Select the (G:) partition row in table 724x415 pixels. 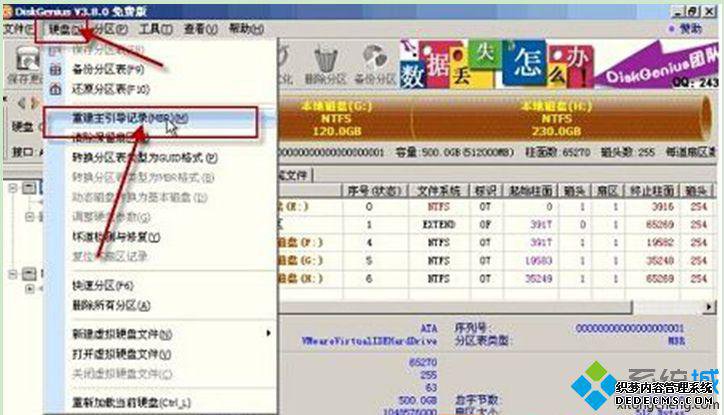coord(496,261)
